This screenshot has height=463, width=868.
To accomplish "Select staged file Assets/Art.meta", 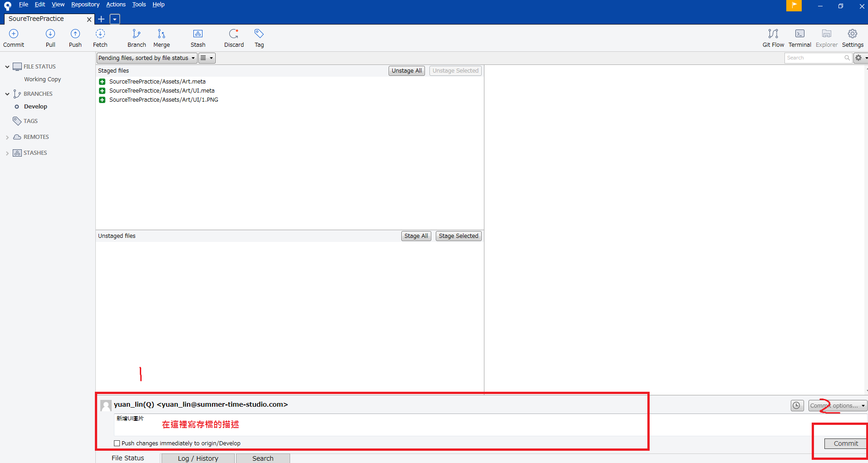I will tap(158, 82).
